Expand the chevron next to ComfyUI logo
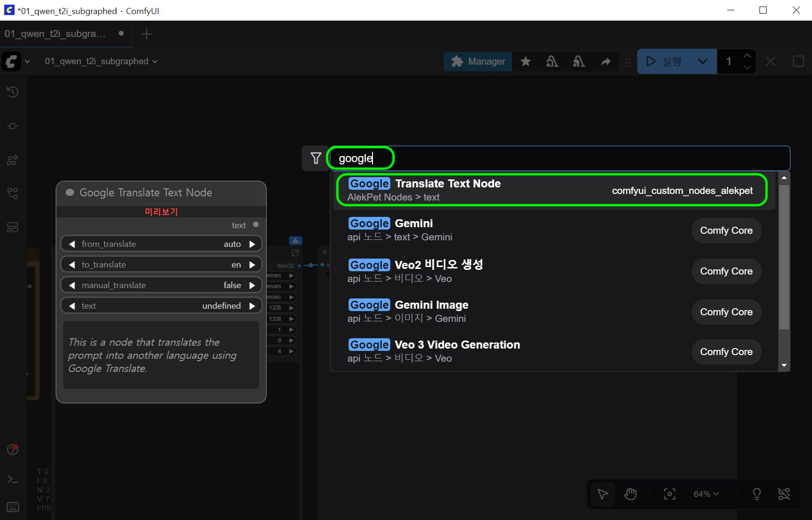Viewport: 812px width, 520px height. coord(28,61)
